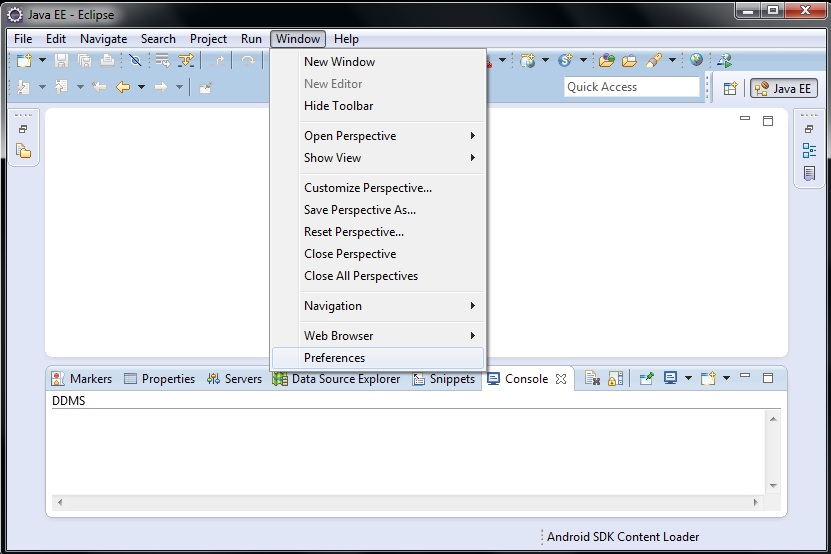This screenshot has width=831, height=554.
Task: Click the Clear Console icon
Action: coord(592,378)
